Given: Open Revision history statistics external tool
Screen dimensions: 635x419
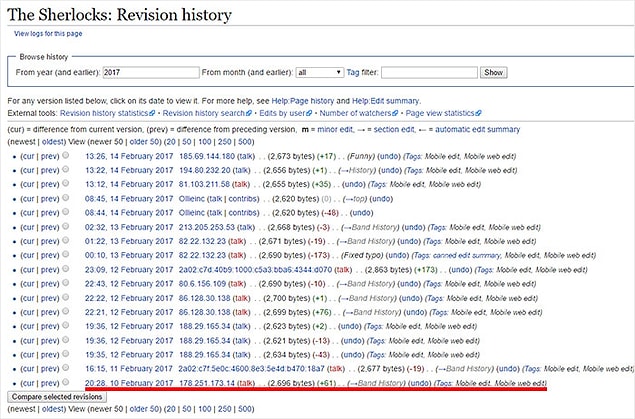Looking at the screenshot, I should click(107, 113).
